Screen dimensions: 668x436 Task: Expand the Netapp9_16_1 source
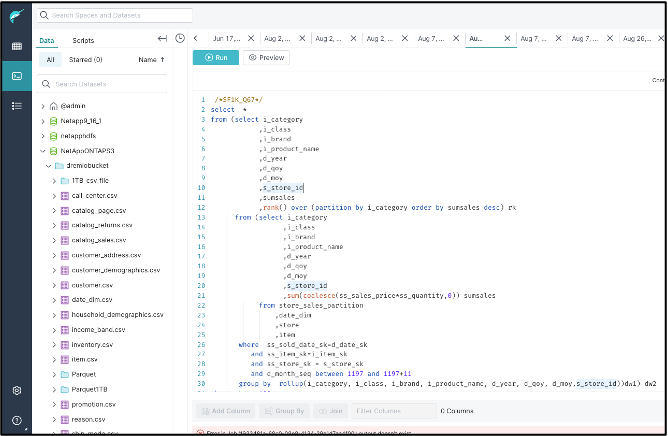pos(42,121)
